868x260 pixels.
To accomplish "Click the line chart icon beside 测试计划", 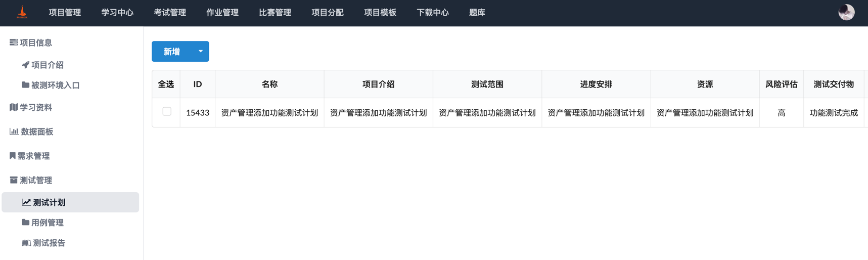I will tap(26, 202).
